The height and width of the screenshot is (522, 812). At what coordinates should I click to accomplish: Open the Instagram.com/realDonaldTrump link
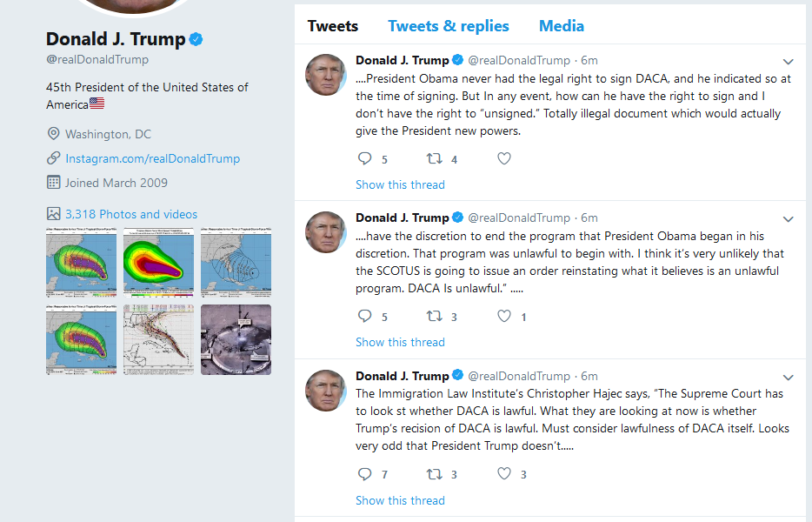click(x=152, y=158)
